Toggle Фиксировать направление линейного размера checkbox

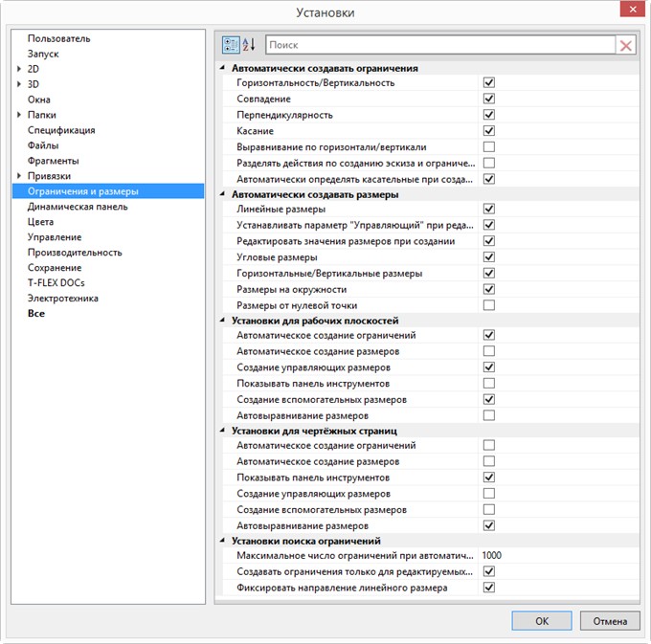[x=489, y=588]
